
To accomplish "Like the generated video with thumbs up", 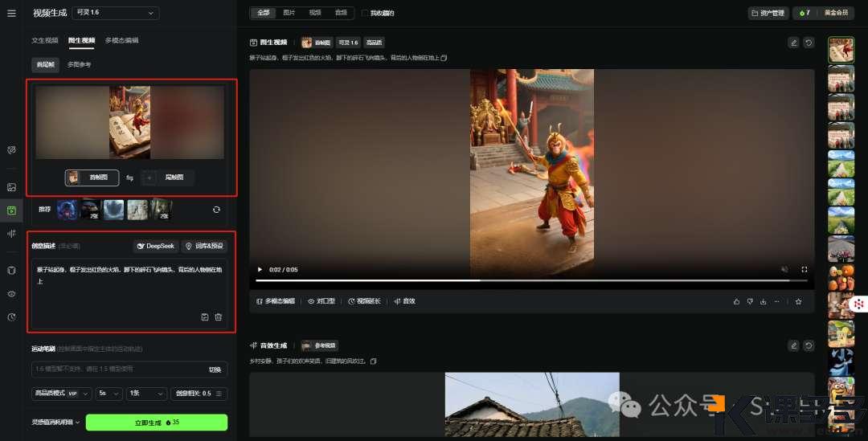I will pos(735,301).
